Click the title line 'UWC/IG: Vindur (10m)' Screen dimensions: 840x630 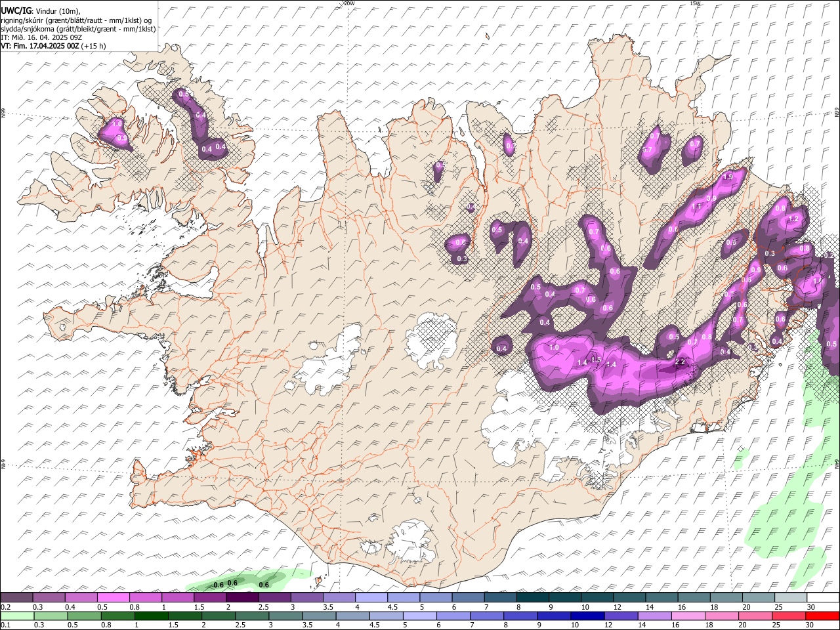[41, 10]
